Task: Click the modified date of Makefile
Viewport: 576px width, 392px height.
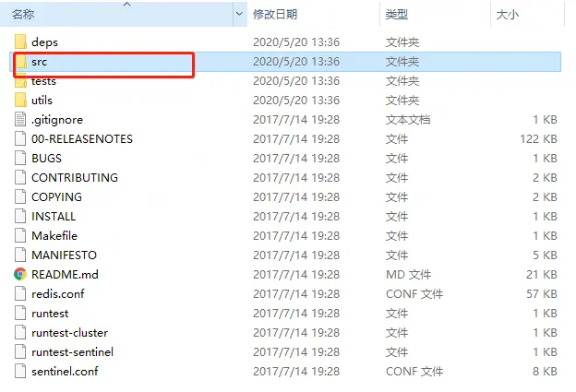Action: (x=296, y=235)
